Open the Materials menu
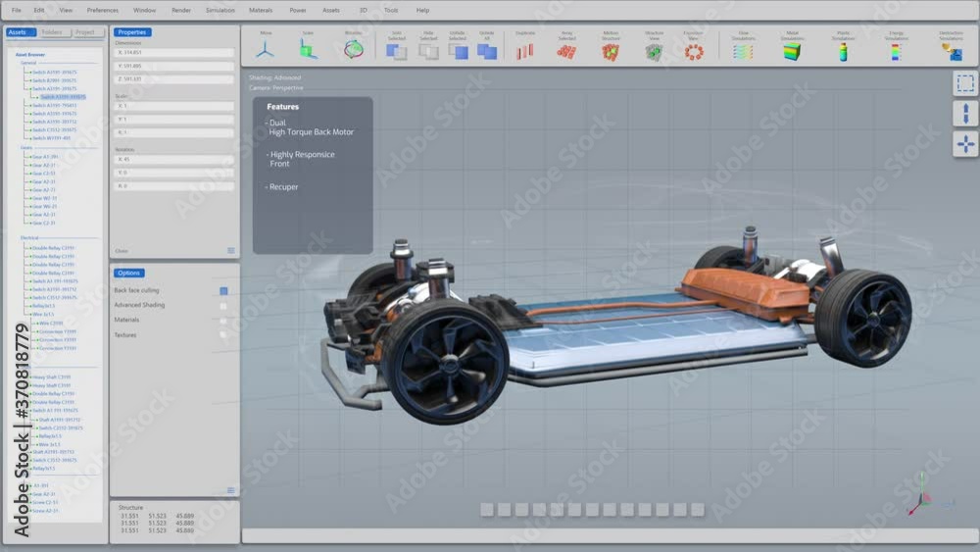The image size is (980, 552). coord(261,10)
